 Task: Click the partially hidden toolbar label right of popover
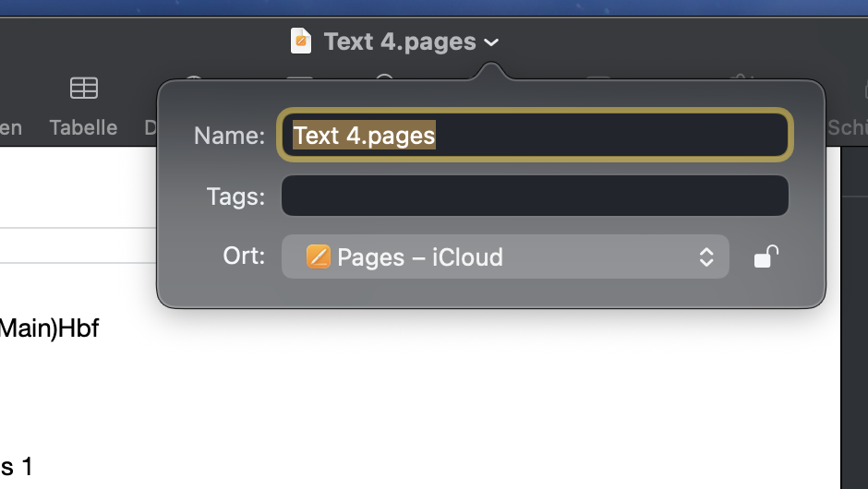click(x=847, y=127)
